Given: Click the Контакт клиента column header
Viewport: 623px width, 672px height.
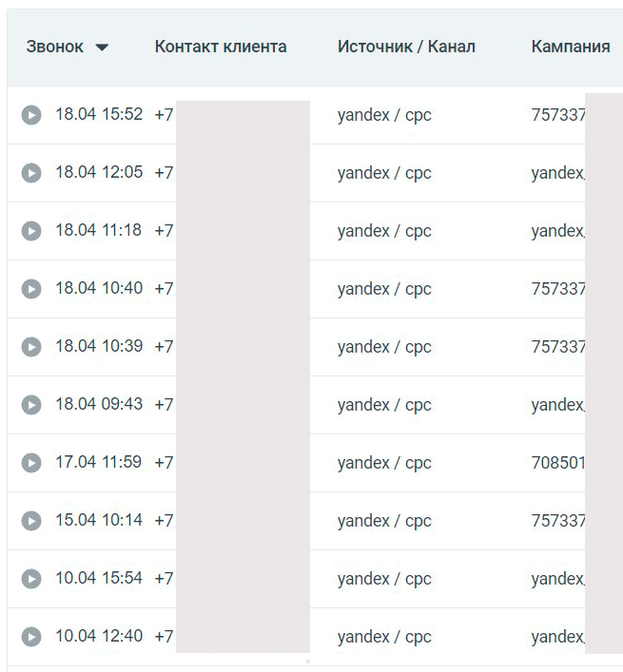Looking at the screenshot, I should click(x=220, y=47).
